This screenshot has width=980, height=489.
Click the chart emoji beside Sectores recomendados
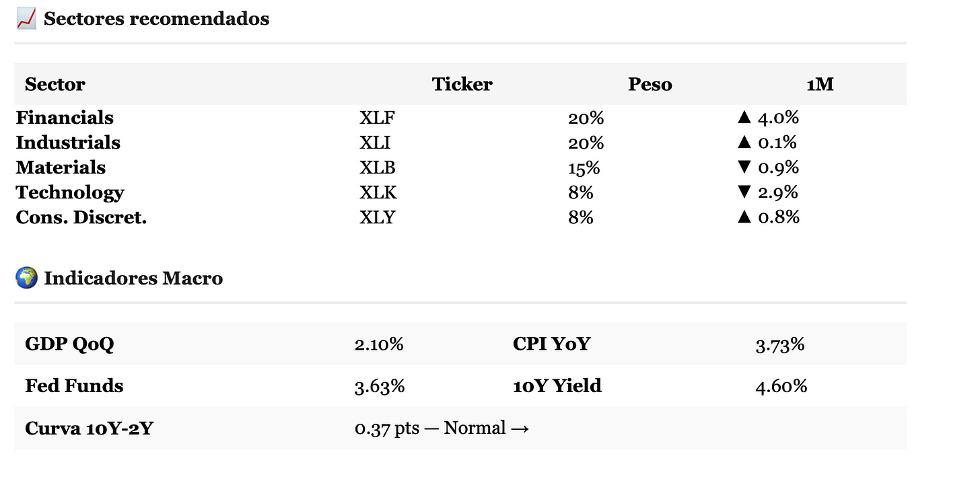click(x=26, y=19)
